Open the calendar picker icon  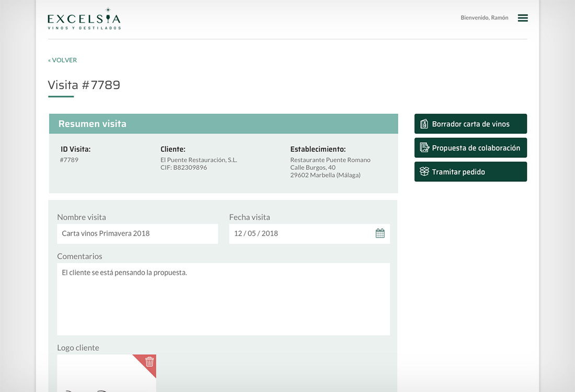(x=380, y=234)
